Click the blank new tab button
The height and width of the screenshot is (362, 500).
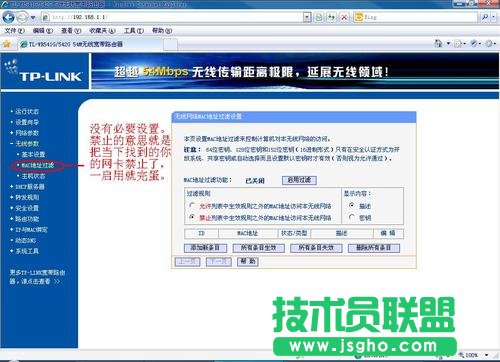(x=170, y=44)
